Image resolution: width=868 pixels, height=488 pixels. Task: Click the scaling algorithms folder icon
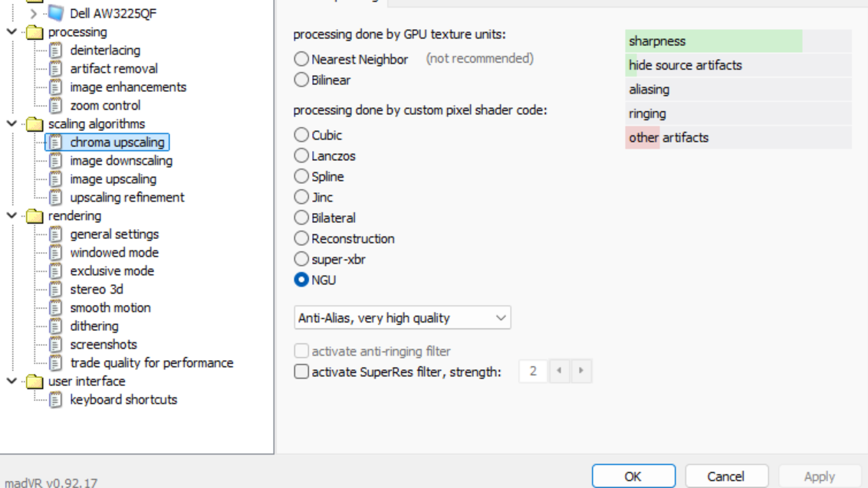point(35,124)
